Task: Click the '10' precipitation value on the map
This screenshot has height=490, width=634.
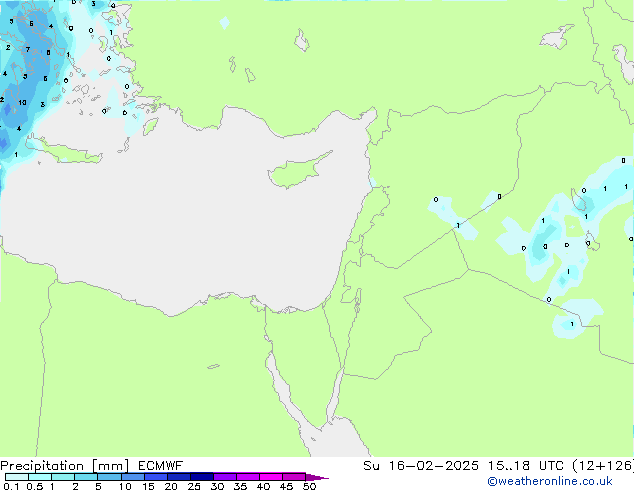Action: [x=22, y=102]
